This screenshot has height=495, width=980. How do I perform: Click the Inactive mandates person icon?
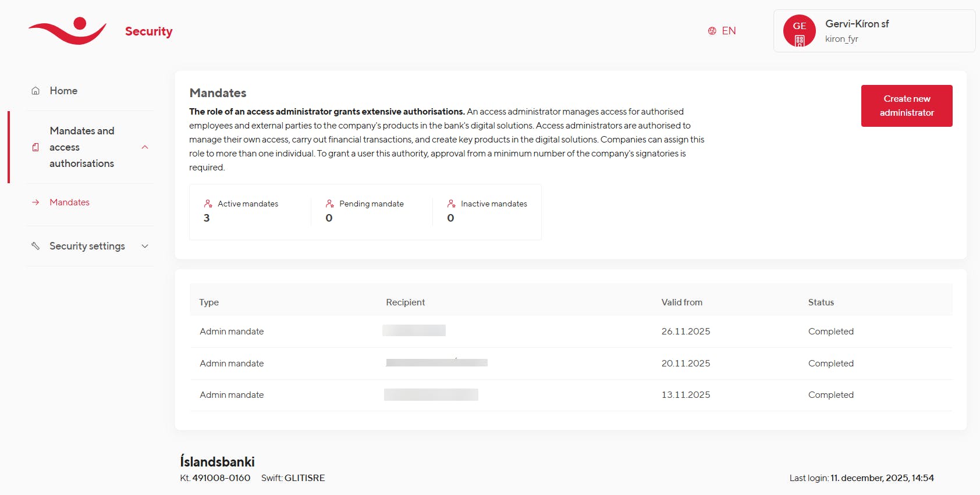[x=451, y=204]
